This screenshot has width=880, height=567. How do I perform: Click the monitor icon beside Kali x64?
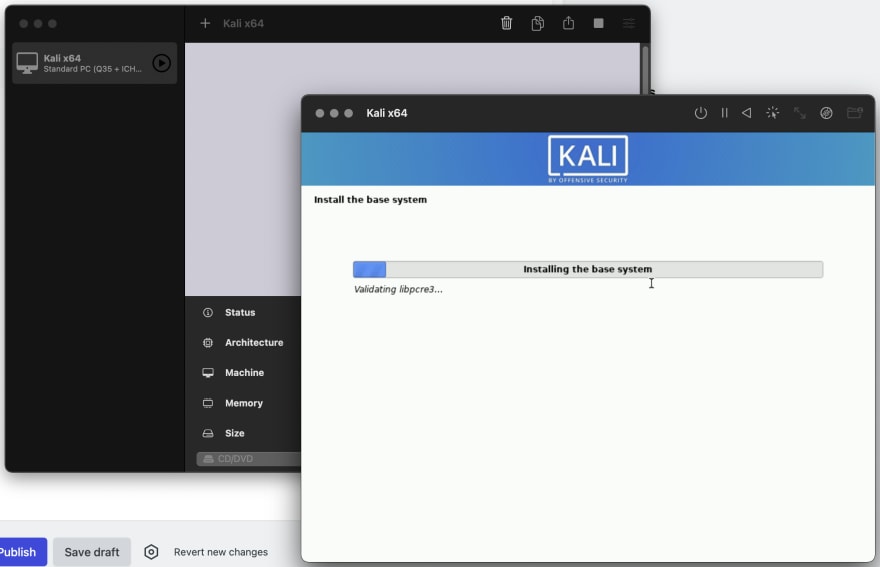coord(27,63)
